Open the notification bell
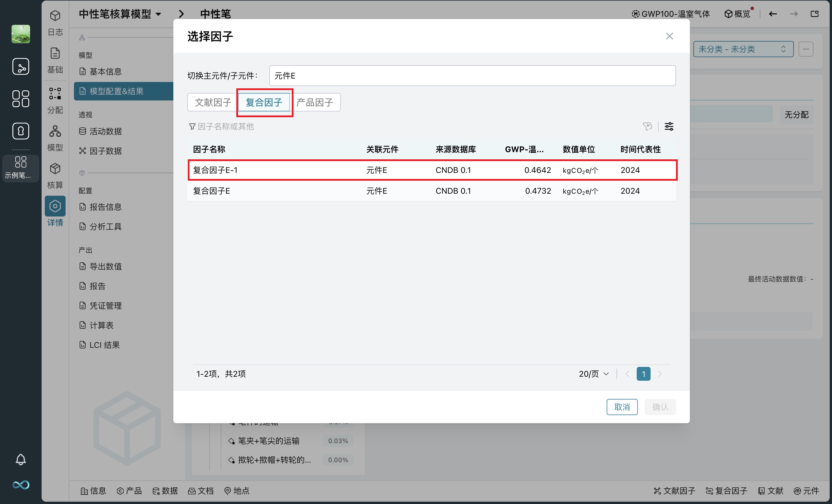This screenshot has height=504, width=832. 21,460
